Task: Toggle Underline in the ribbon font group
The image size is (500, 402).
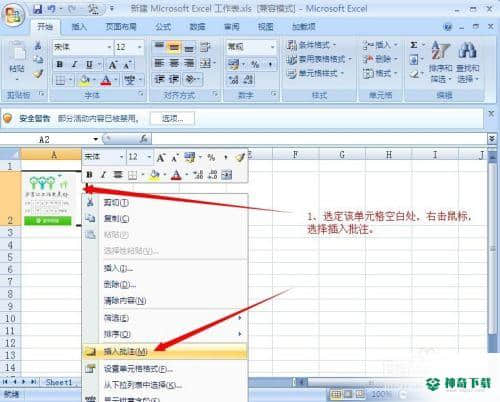Action: [x=89, y=64]
